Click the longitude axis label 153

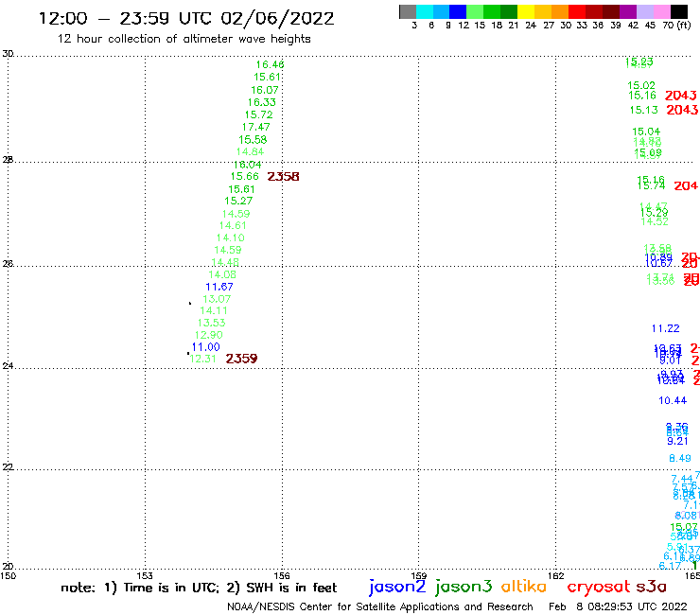coord(145,575)
